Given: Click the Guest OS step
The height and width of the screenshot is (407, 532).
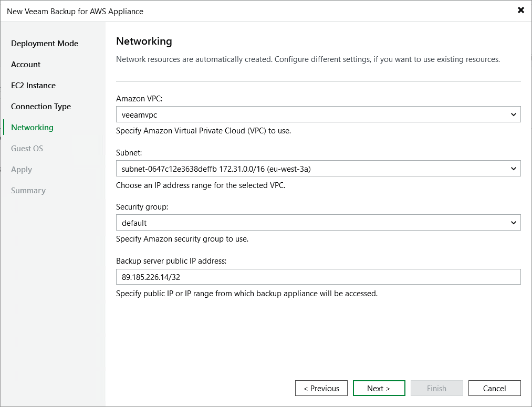Looking at the screenshot, I should pyautogui.click(x=27, y=148).
